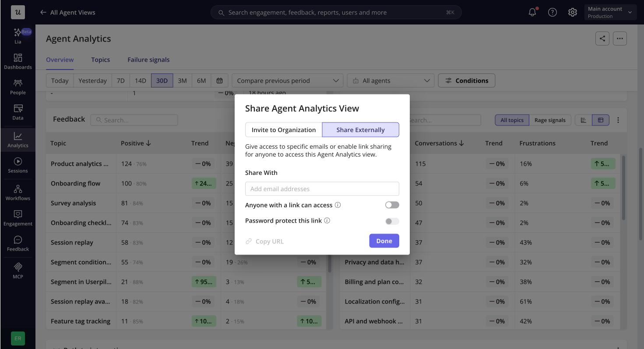This screenshot has height=349, width=644.
Task: Switch to Topics tab
Action: tap(101, 60)
